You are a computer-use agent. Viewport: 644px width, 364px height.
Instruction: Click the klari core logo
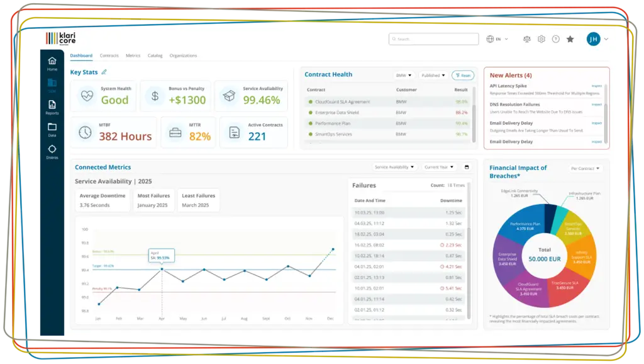(61, 38)
